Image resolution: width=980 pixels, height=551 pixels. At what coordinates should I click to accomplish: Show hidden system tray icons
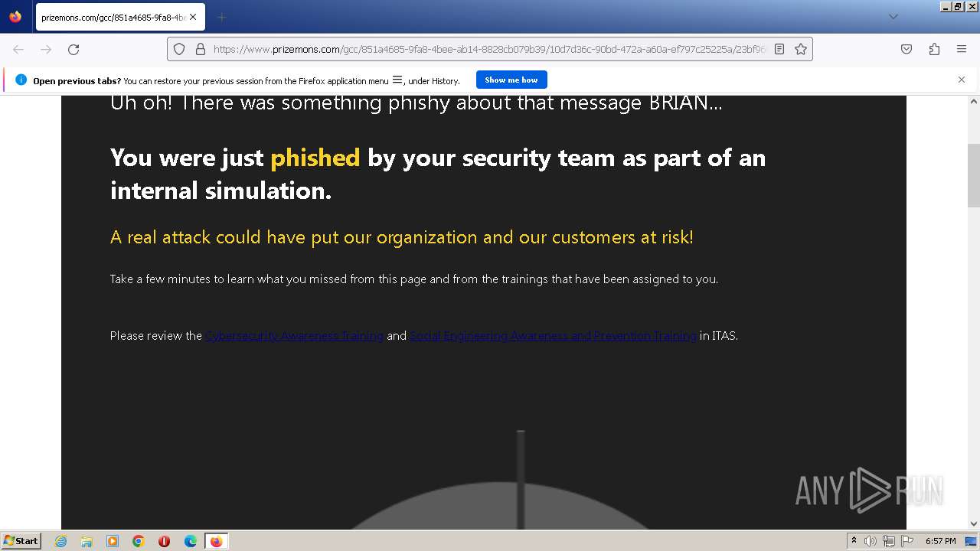click(x=854, y=541)
